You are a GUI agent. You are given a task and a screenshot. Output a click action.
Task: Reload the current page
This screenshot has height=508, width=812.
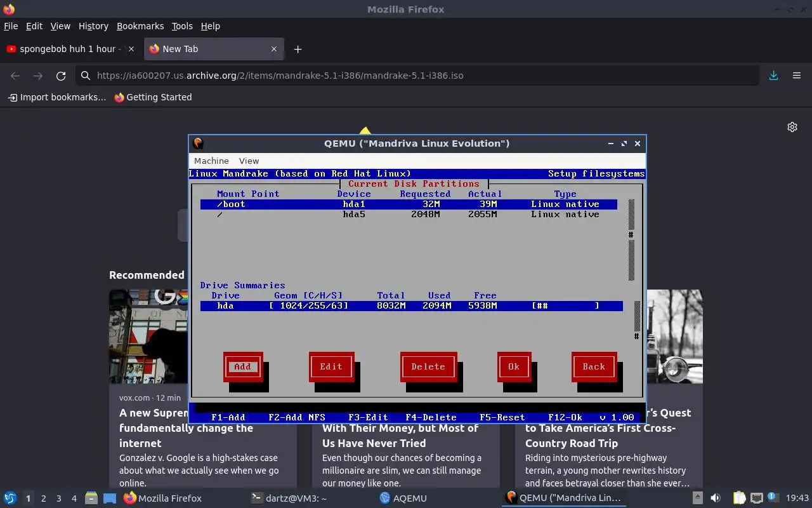(x=61, y=76)
